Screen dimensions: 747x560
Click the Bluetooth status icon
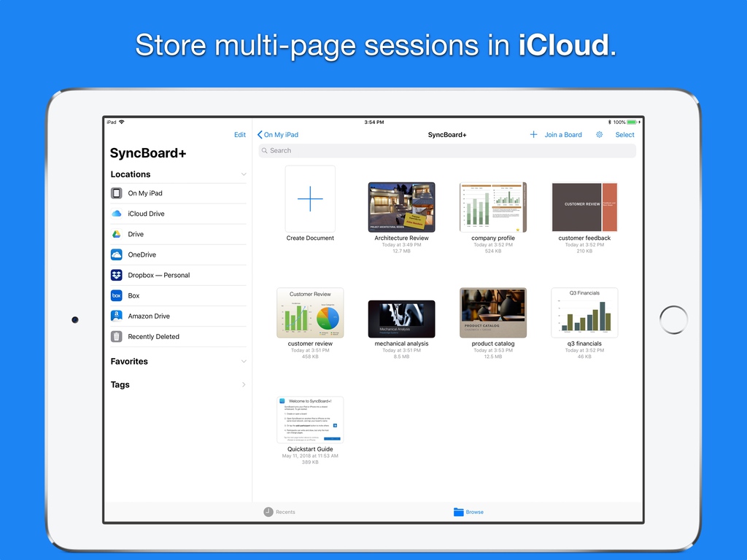click(609, 122)
